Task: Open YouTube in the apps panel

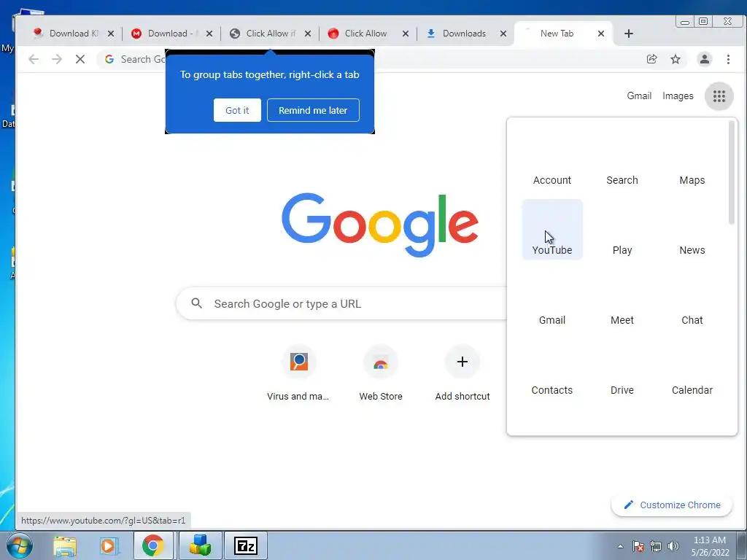Action: point(552,230)
